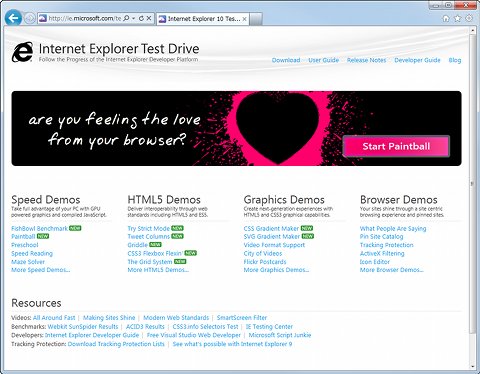This screenshot has width=480, height=374.
Task: Click the browser Back arrow button
Action: tap(13, 18)
